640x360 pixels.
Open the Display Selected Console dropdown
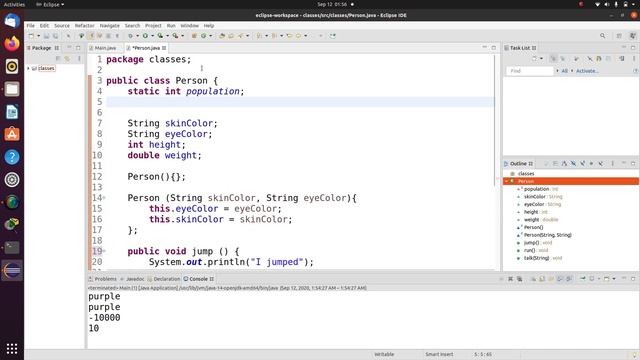pyautogui.click(x=598, y=279)
